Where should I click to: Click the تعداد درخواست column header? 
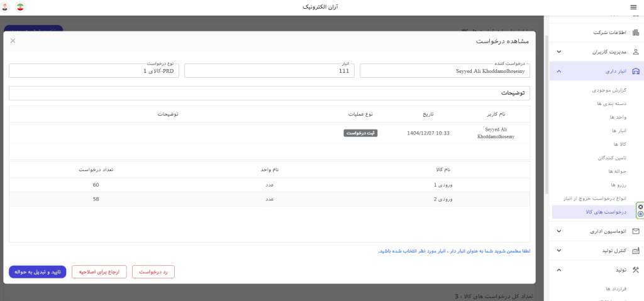pos(96,169)
